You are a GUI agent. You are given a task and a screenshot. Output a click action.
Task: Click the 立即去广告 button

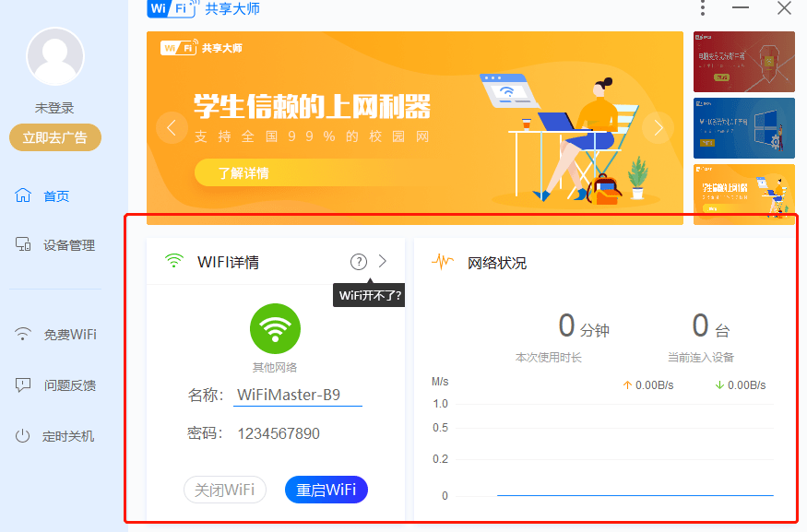click(55, 137)
